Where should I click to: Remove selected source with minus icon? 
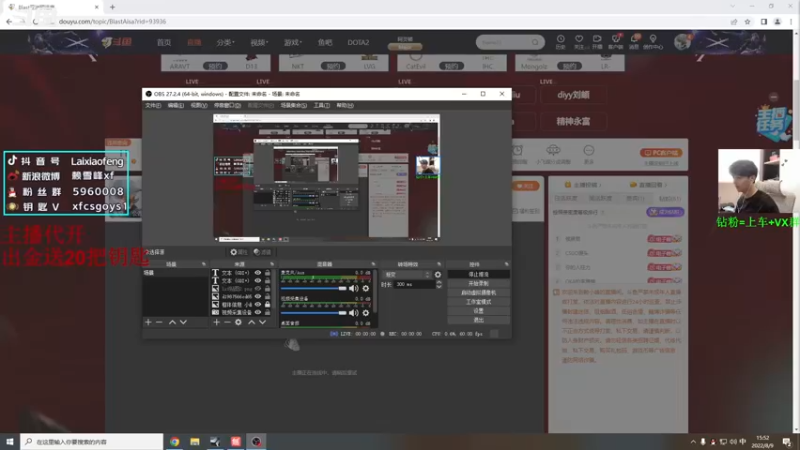pyautogui.click(x=228, y=322)
